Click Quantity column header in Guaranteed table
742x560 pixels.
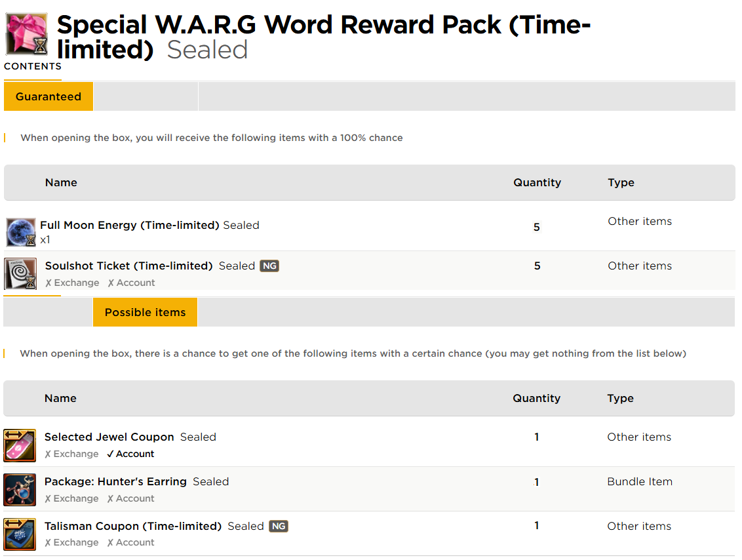point(537,183)
